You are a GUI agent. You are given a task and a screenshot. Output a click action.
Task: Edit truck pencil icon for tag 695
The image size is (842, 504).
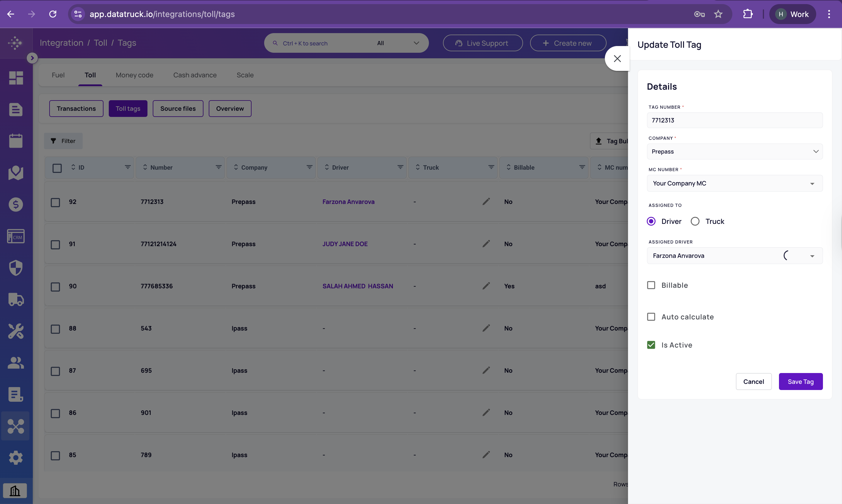tap(486, 370)
